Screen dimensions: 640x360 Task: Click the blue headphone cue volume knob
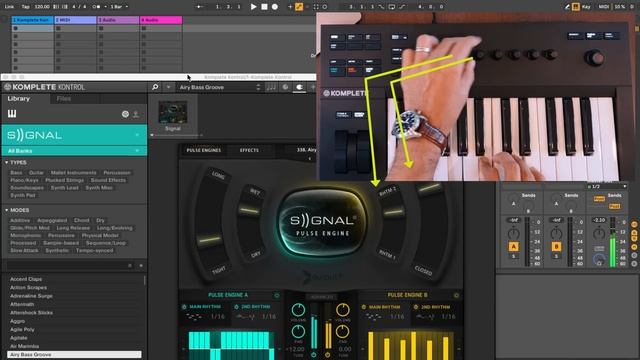(599, 260)
